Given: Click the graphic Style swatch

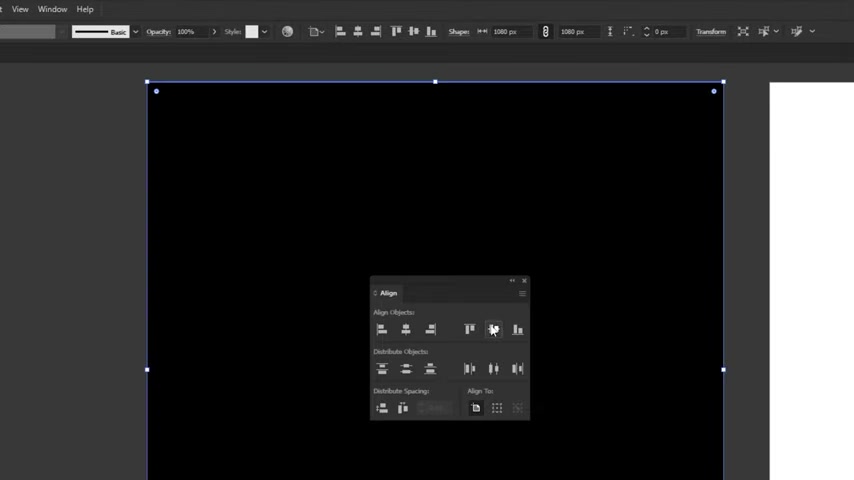Looking at the screenshot, I should click(x=252, y=32).
